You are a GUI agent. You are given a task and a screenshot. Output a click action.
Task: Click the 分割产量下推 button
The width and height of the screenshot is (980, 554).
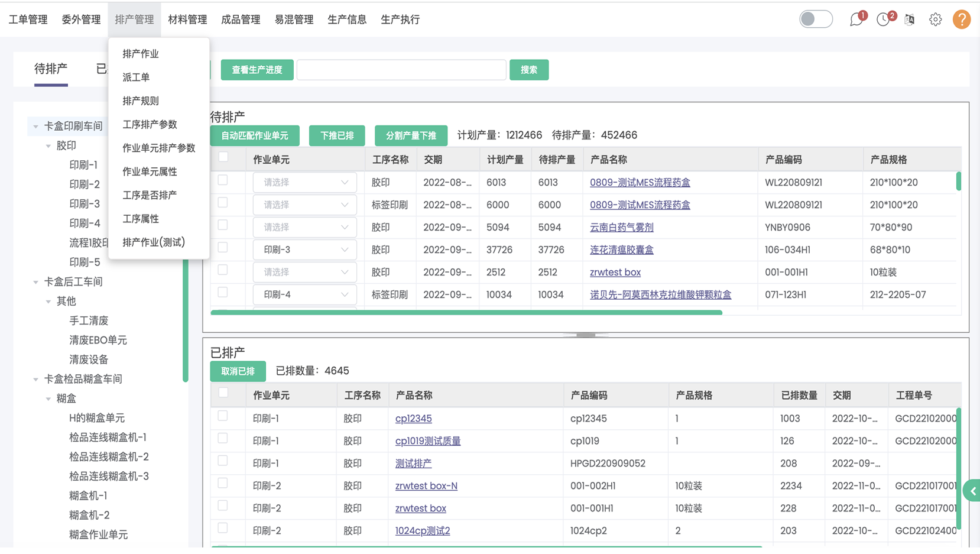(x=411, y=136)
